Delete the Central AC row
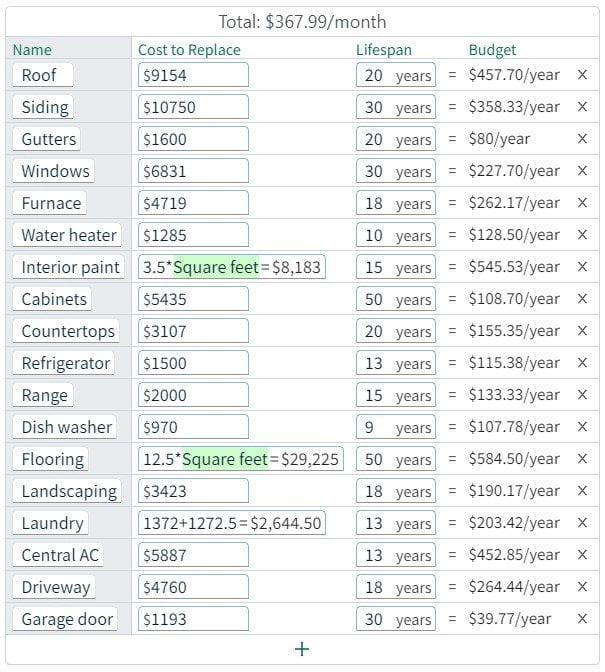This screenshot has width=605, height=672. (582, 555)
